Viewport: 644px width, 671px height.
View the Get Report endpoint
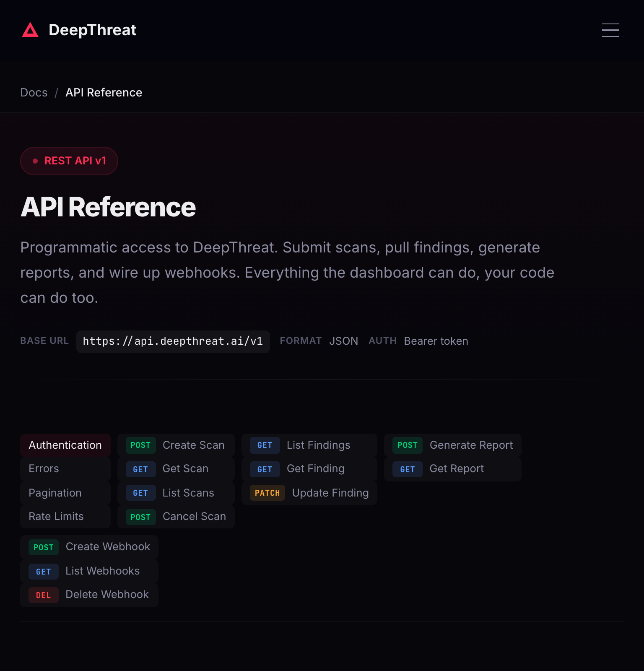point(452,469)
